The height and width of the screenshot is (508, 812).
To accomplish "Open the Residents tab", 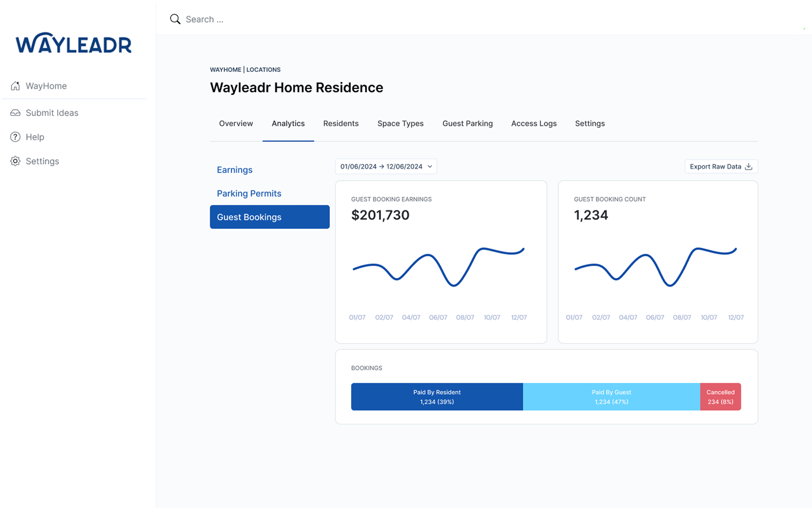I will (341, 124).
